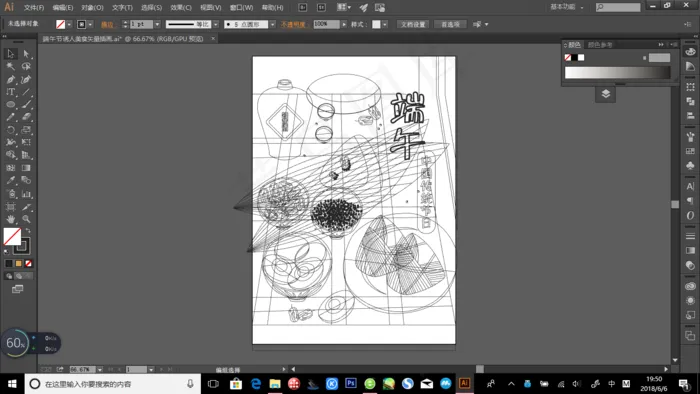Select the Lasso tool
Screen dimensions: 700x394
pyautogui.click(x=26, y=66)
